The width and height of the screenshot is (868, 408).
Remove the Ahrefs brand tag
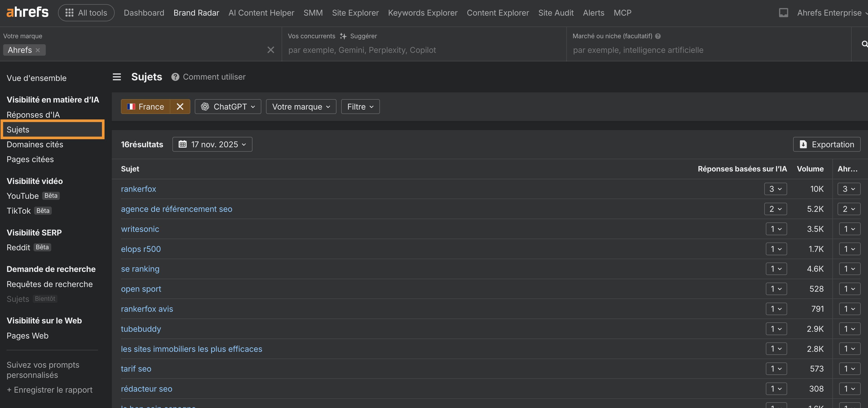[38, 50]
